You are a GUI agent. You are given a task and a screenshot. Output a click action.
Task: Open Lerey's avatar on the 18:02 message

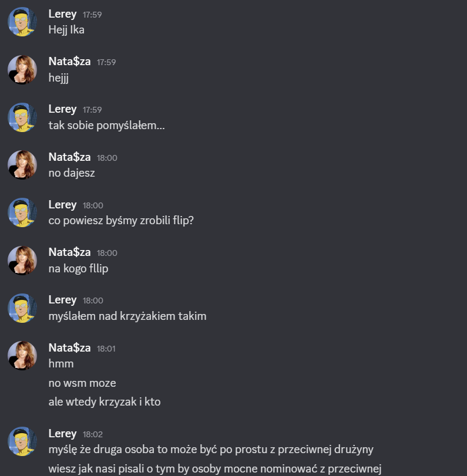[22, 441]
